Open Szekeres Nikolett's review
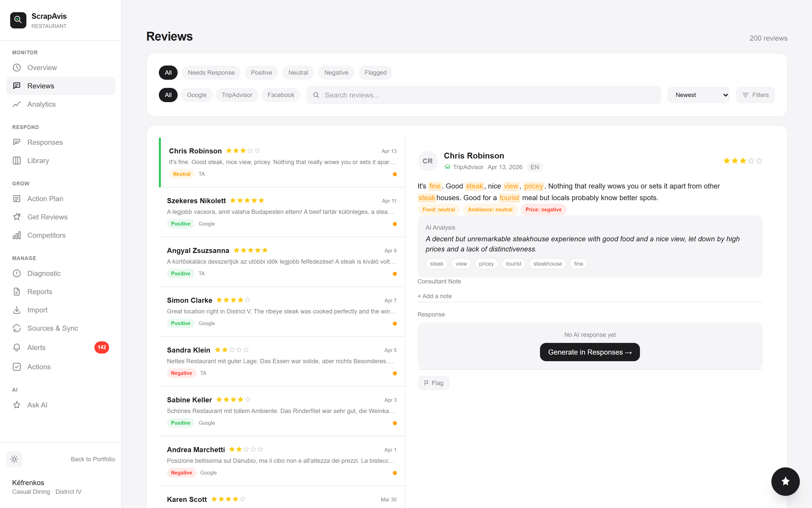Screen dimensions: 812x508 282,212
